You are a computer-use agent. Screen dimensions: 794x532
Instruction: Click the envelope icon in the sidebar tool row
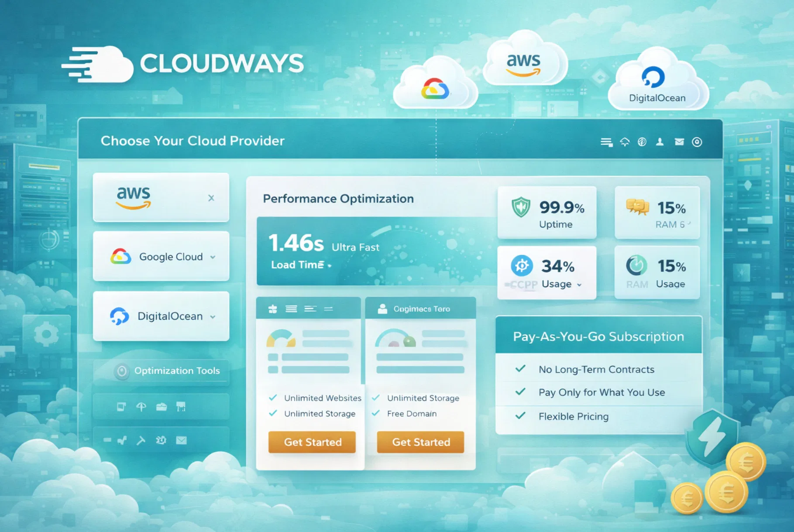(x=182, y=441)
